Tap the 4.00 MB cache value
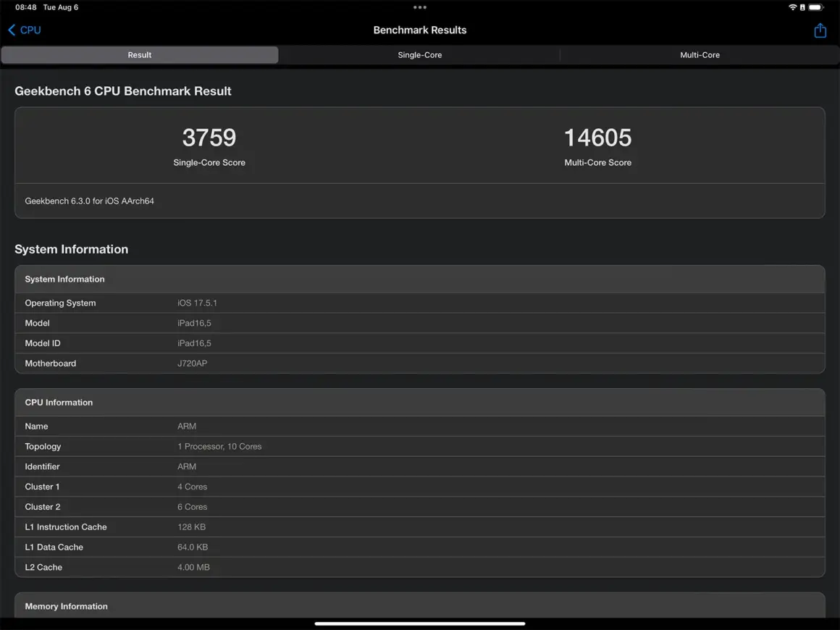Image resolution: width=840 pixels, height=630 pixels. pyautogui.click(x=193, y=567)
